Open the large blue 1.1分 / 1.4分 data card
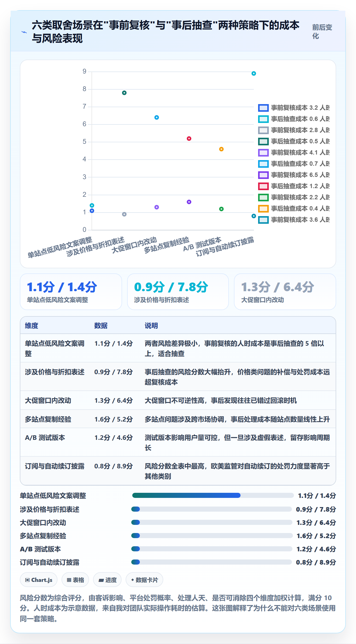This screenshot has height=644, width=356. tap(71, 292)
